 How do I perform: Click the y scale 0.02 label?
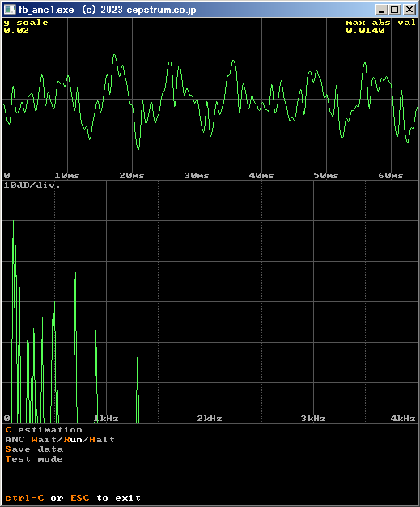coord(26,27)
